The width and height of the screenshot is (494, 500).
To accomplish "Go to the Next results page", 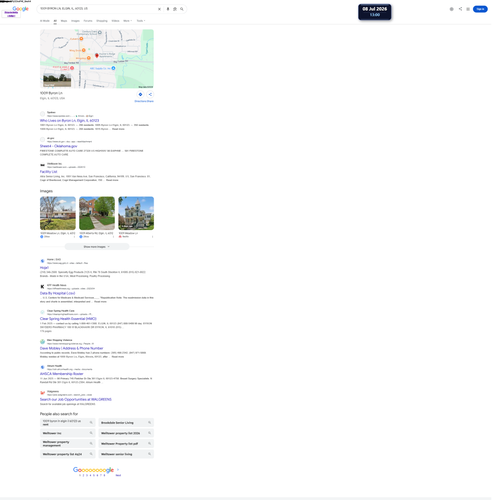I will [118, 475].
